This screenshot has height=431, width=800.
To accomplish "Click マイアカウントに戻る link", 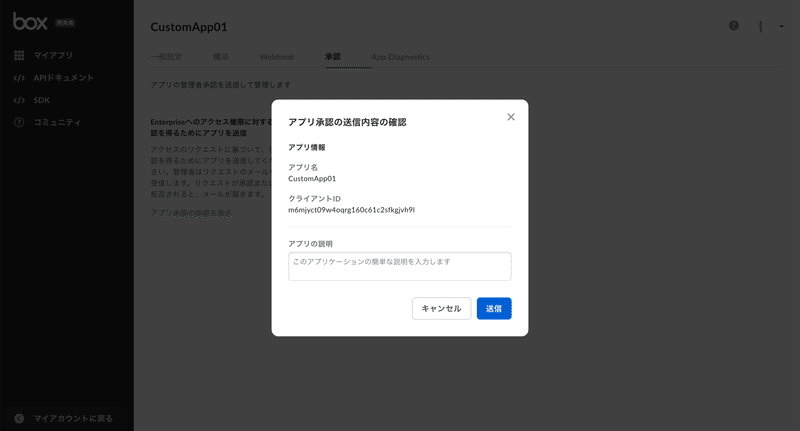I will pos(73,418).
